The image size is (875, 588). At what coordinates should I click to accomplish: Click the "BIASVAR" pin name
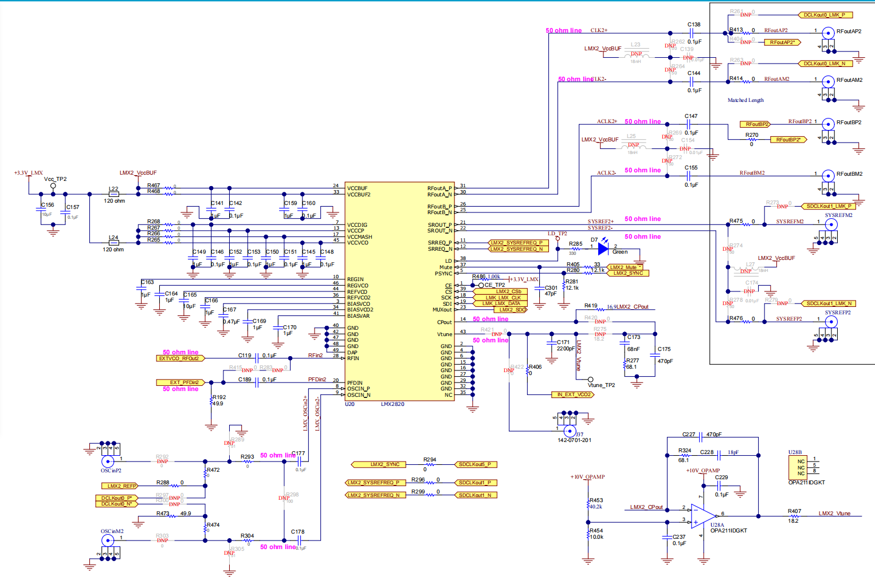358,316
